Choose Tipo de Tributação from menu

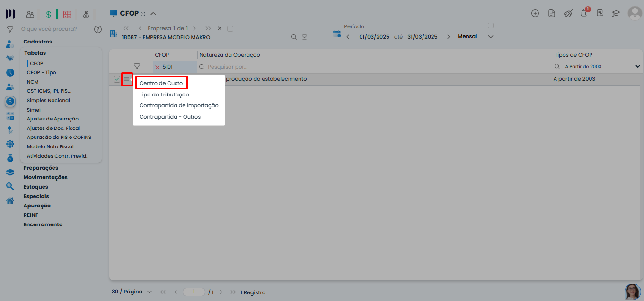pyautogui.click(x=164, y=95)
